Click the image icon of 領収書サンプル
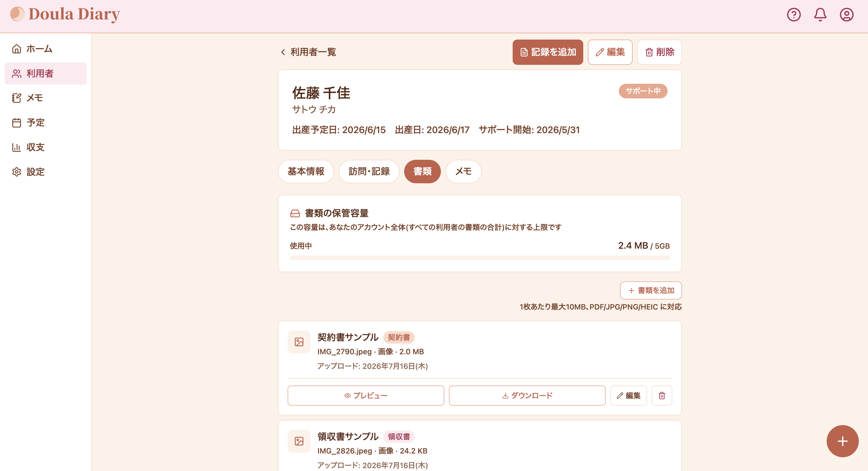This screenshot has height=471, width=868. (299, 441)
